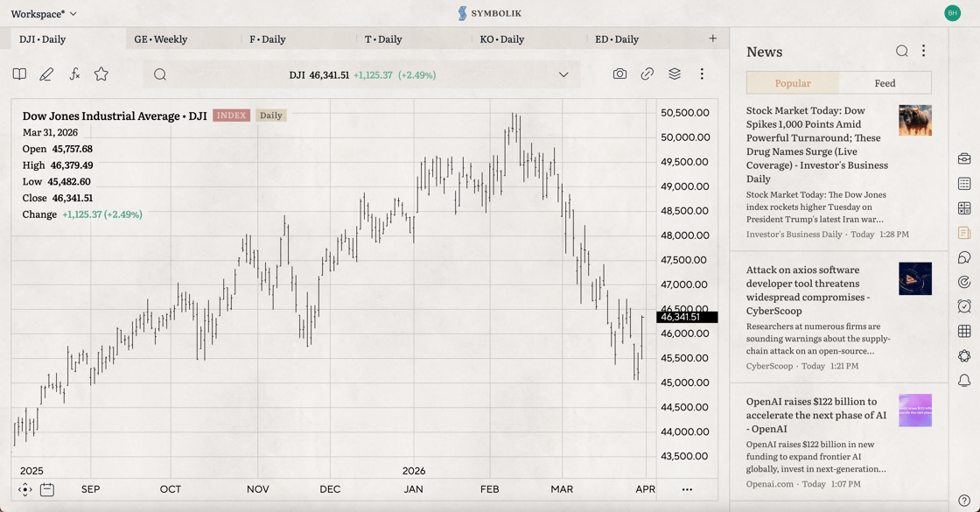Viewport: 980px width, 512px height.
Task: Switch to the GE • Weekly tab
Action: point(161,39)
